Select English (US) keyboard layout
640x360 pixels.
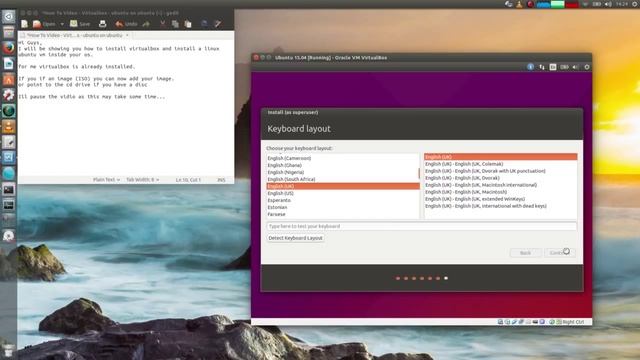pyautogui.click(x=343, y=193)
